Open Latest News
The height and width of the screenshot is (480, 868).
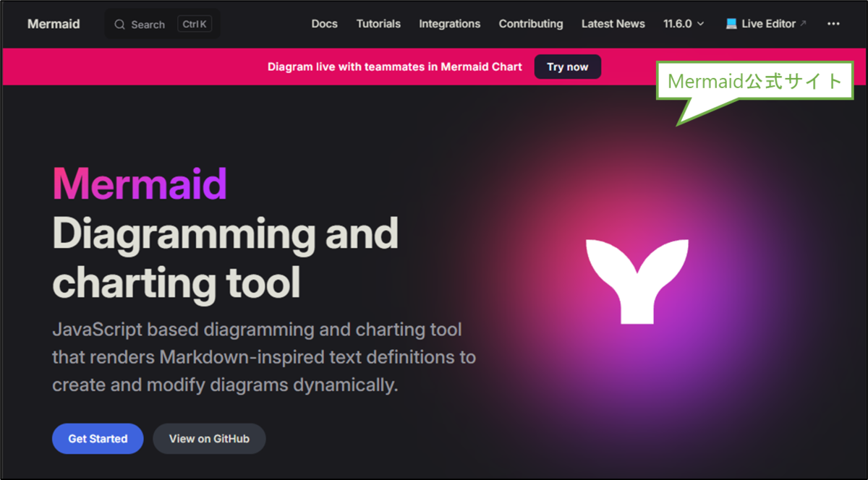(613, 24)
